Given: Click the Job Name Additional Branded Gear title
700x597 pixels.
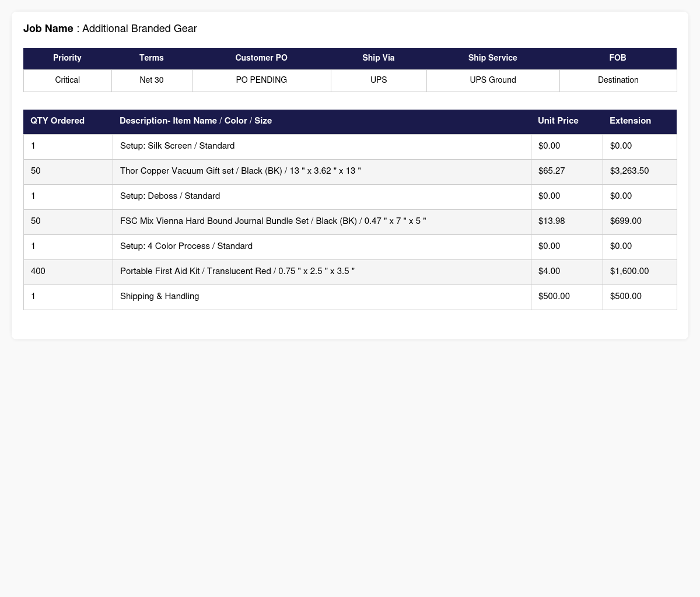Looking at the screenshot, I should 110,29.
